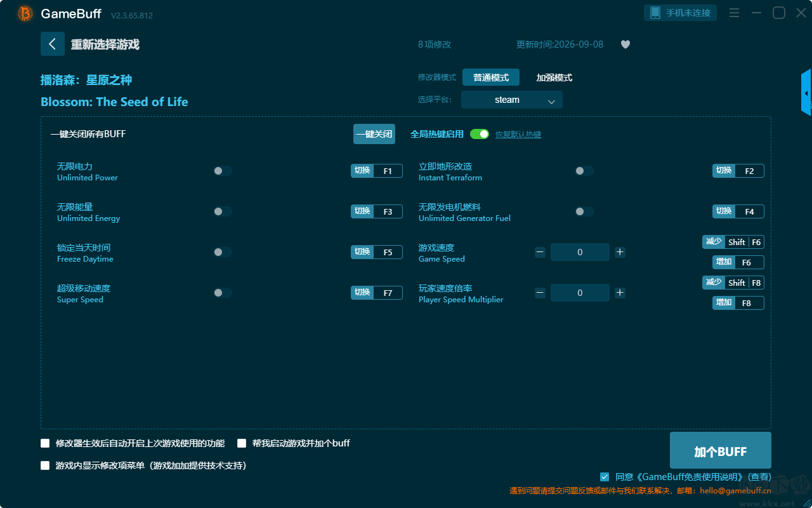Image resolution: width=812 pixels, height=508 pixels.
Task: Open the 查看 disclaimer link
Action: click(759, 477)
